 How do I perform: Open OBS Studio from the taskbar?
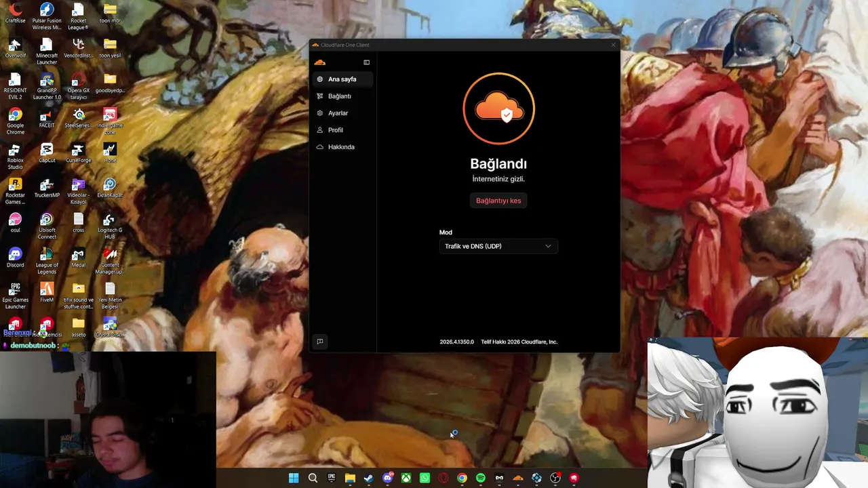coord(555,478)
